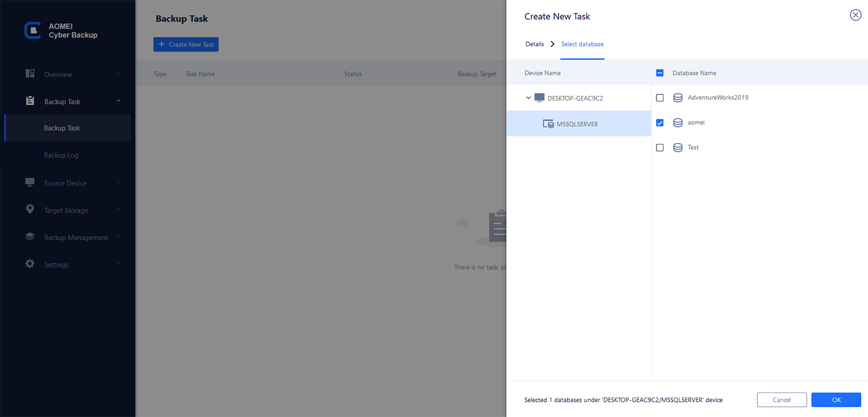Viewport: 868px width, 417px height.
Task: Click the AdventureWorks2019 database name
Action: [x=718, y=98]
